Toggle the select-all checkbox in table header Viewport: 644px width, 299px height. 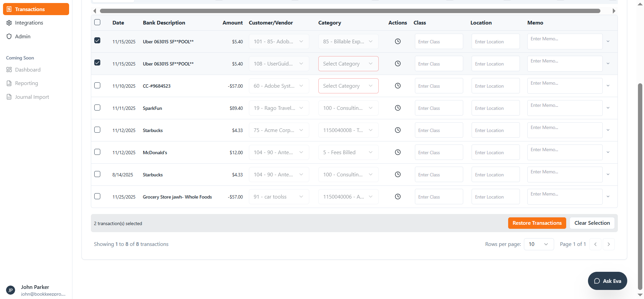tap(97, 22)
